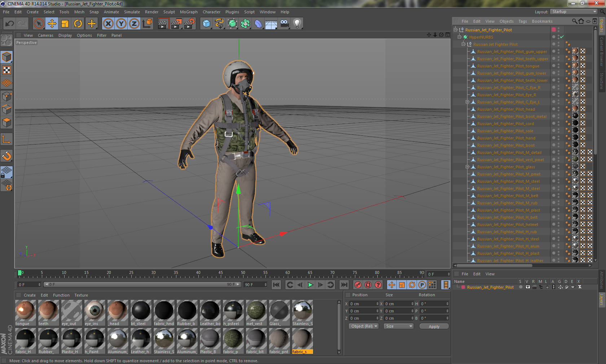Open the Object (Rel) dropdown
Screen dimensions: 606x364
(x=364, y=326)
